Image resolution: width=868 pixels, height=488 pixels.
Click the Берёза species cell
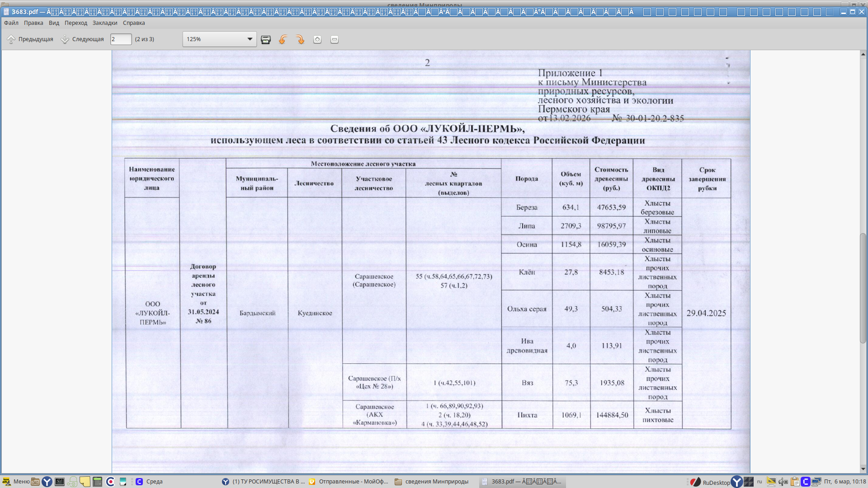[527, 207]
